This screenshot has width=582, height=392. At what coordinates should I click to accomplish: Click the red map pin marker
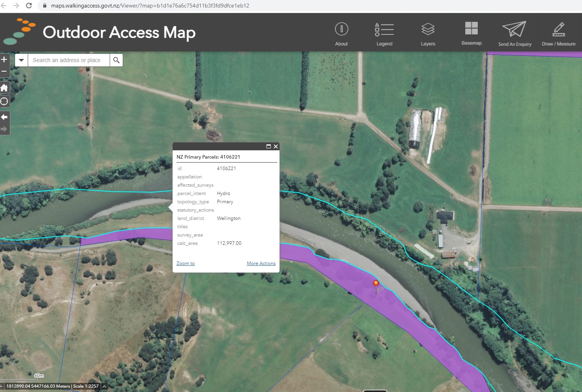pyautogui.click(x=376, y=283)
